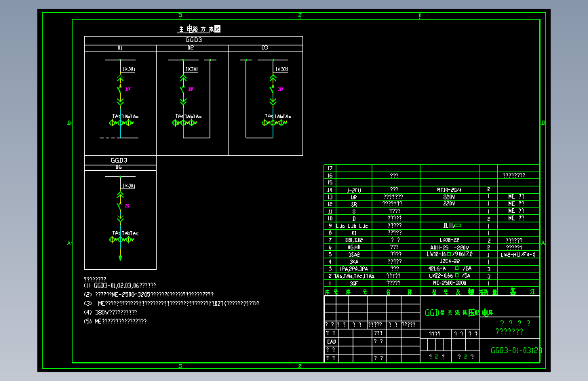Select the JZC4-22 model cell
This screenshot has height=381, width=588.
click(450, 262)
